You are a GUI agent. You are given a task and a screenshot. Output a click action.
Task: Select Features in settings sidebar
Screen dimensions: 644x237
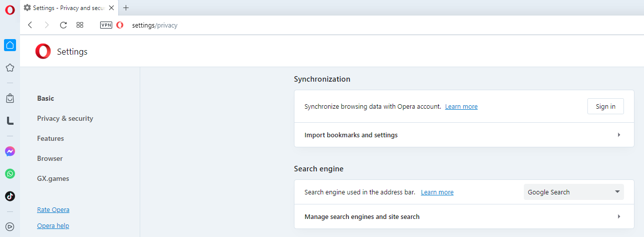(51, 139)
